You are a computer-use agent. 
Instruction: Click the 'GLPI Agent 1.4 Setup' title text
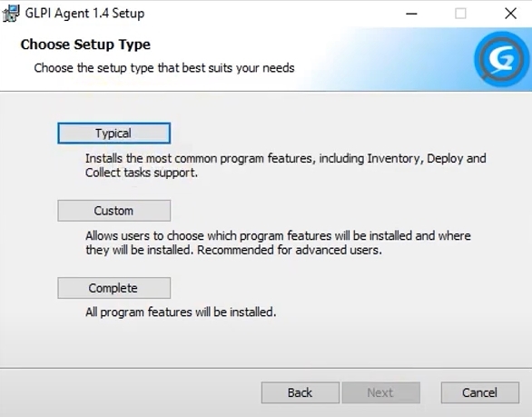84,14
